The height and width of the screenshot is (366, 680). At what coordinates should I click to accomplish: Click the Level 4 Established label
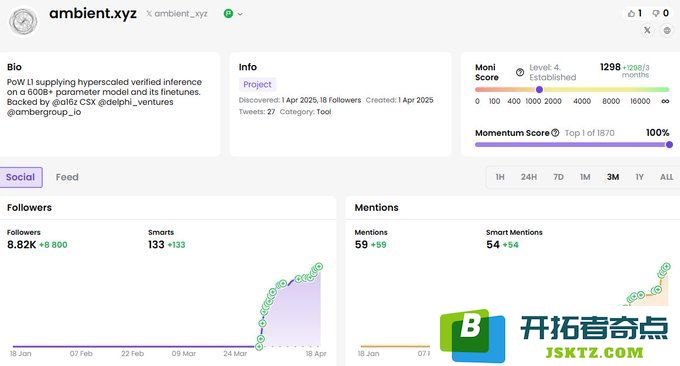(552, 72)
